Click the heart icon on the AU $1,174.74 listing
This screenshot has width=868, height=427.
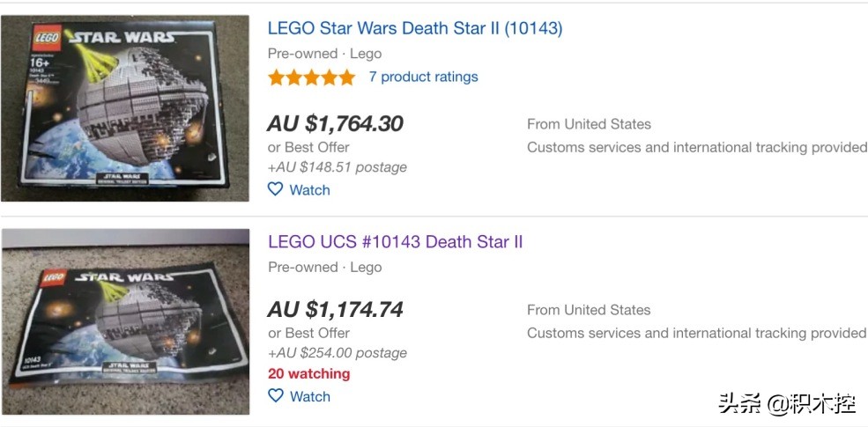pos(276,396)
